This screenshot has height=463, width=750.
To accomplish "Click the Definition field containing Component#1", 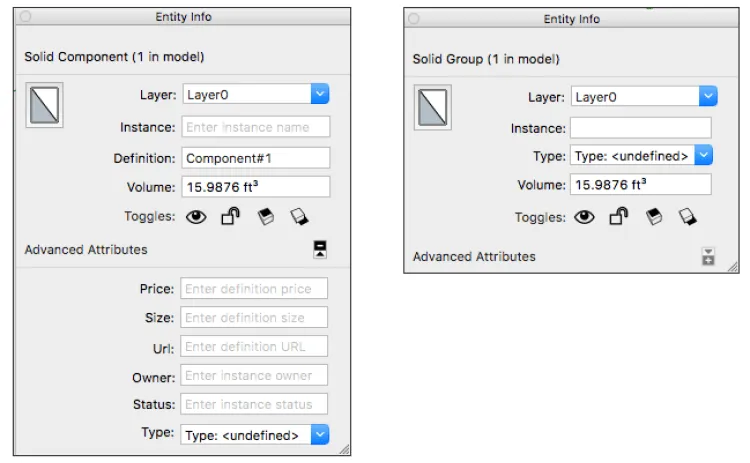I will coord(256,158).
